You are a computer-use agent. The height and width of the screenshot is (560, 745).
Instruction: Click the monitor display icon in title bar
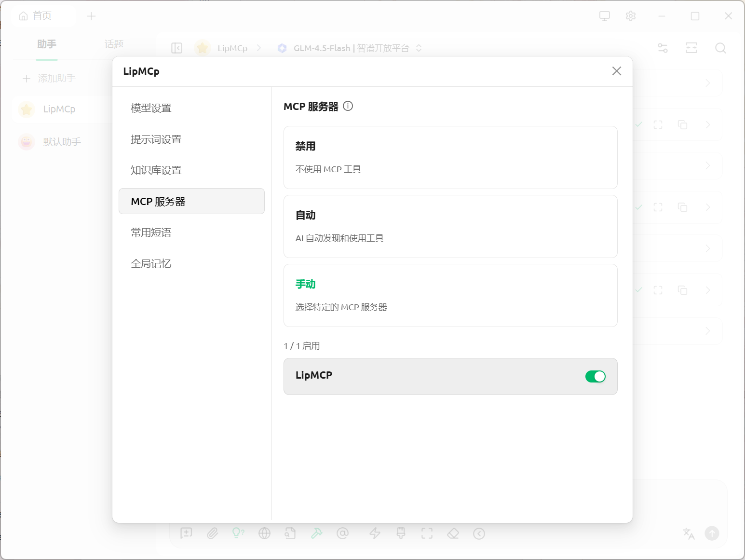(x=605, y=16)
